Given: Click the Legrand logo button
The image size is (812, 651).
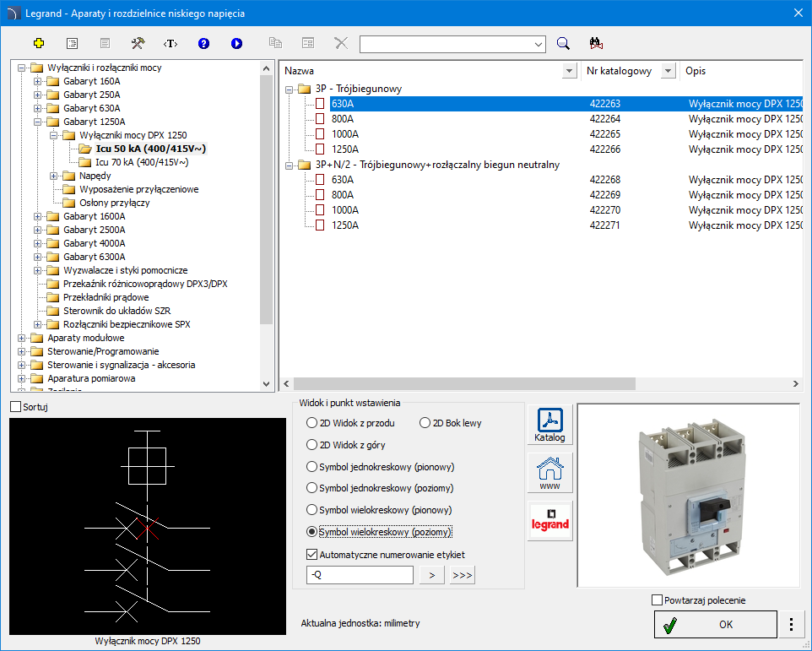Looking at the screenshot, I should click(x=550, y=521).
